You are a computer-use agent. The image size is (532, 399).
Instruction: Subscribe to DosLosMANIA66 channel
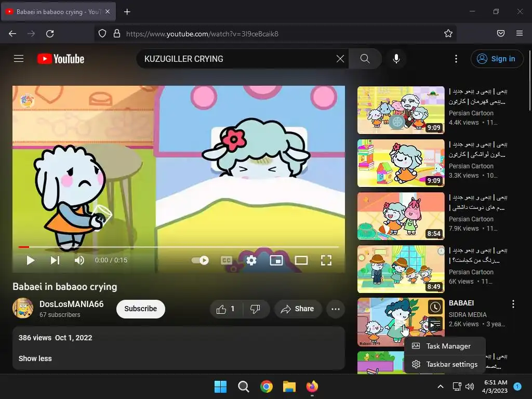(140, 309)
